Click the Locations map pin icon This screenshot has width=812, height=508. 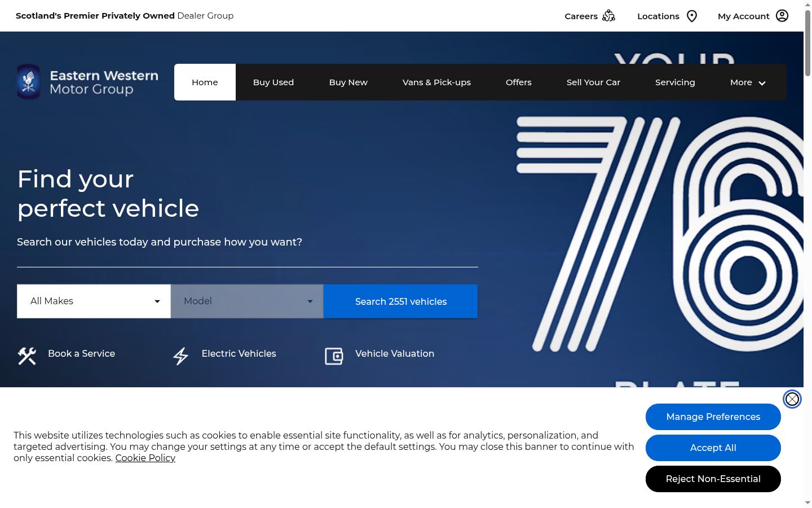[x=692, y=16]
